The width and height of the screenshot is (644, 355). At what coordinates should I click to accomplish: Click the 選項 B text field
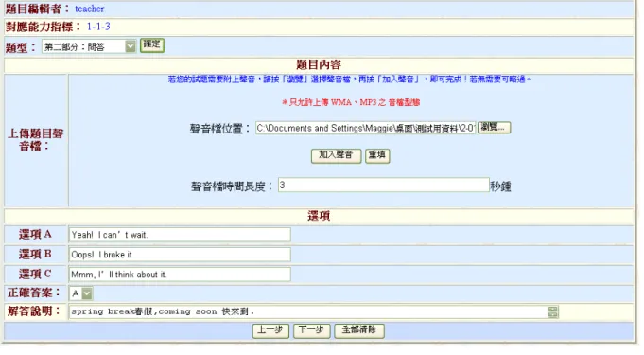[x=180, y=255]
